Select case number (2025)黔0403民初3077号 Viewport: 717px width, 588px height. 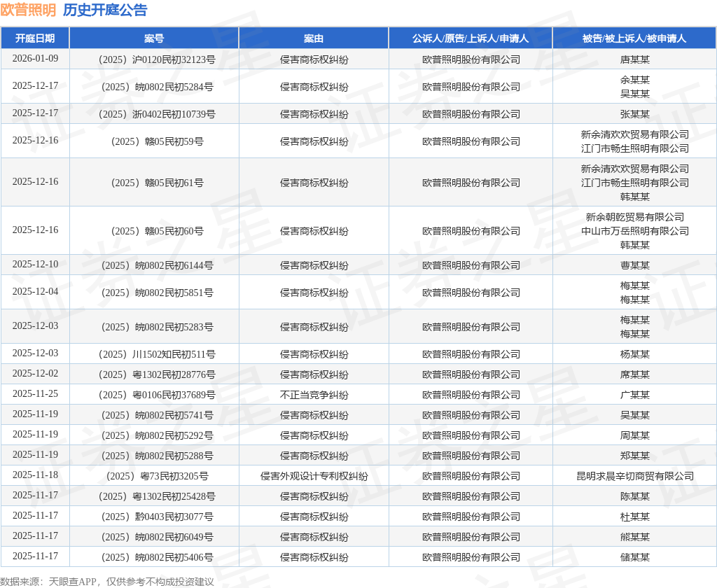pos(154,517)
